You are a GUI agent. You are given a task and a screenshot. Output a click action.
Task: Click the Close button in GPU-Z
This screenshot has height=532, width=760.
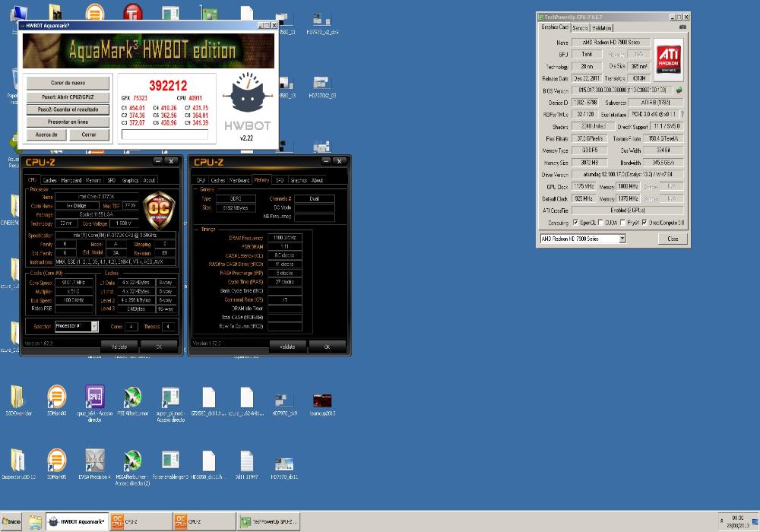pyautogui.click(x=673, y=239)
